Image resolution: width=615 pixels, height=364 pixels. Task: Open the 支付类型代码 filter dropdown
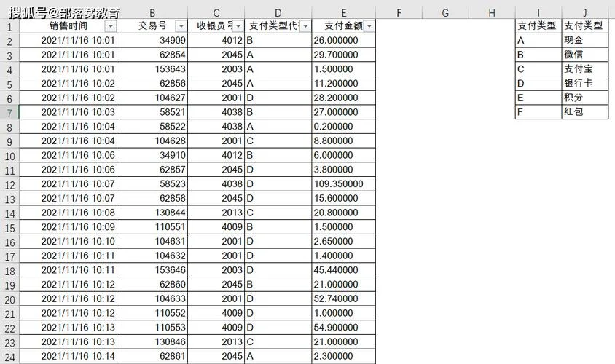click(305, 26)
